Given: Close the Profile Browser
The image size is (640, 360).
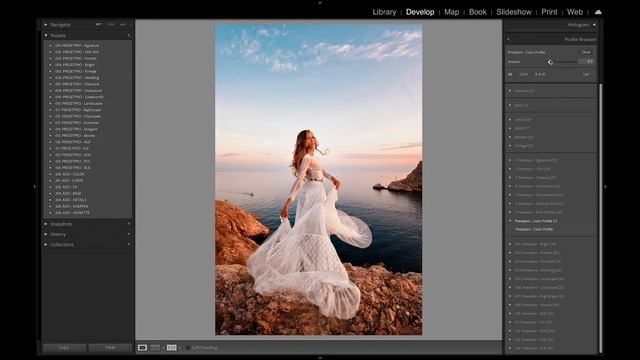Looking at the screenshot, I should tap(586, 52).
